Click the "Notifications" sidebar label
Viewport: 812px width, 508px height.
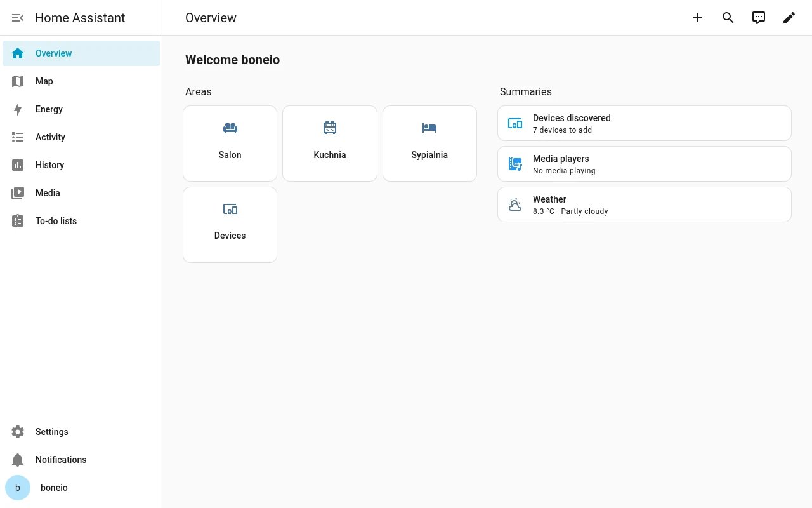coord(61,460)
